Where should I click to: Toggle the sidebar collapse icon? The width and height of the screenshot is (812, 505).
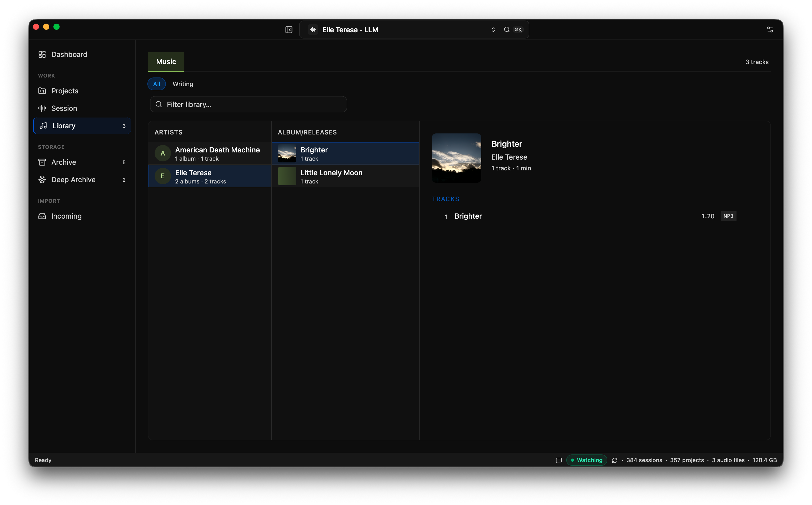click(x=289, y=30)
